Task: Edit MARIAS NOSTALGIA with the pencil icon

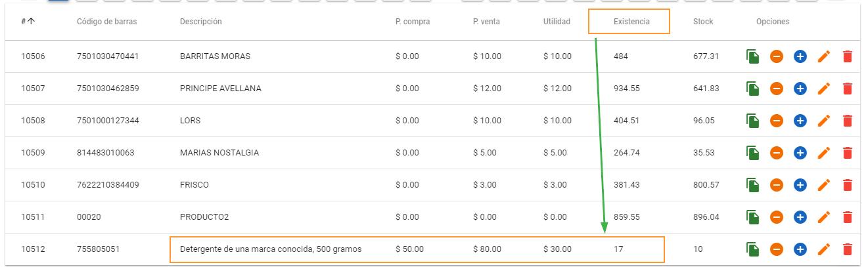Action: point(824,153)
